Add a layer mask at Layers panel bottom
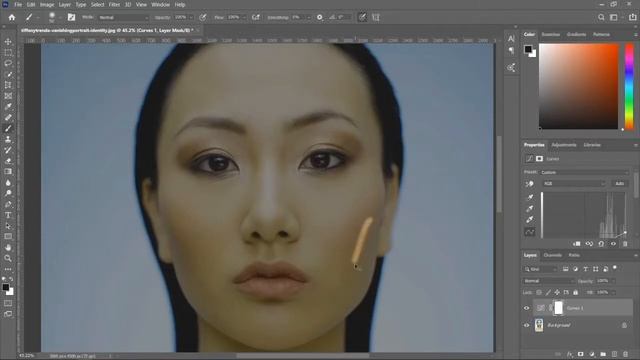 click(x=580, y=354)
